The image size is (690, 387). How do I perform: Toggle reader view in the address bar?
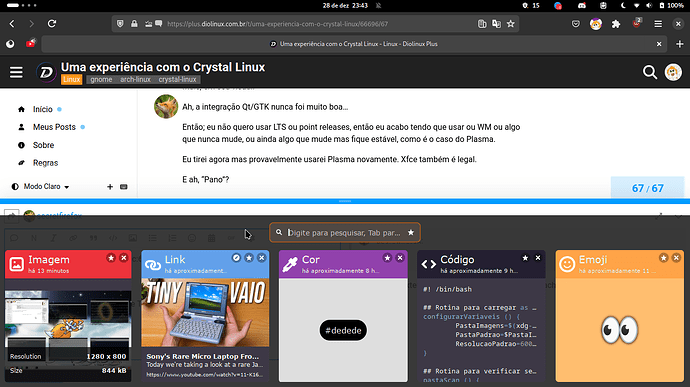point(482,24)
